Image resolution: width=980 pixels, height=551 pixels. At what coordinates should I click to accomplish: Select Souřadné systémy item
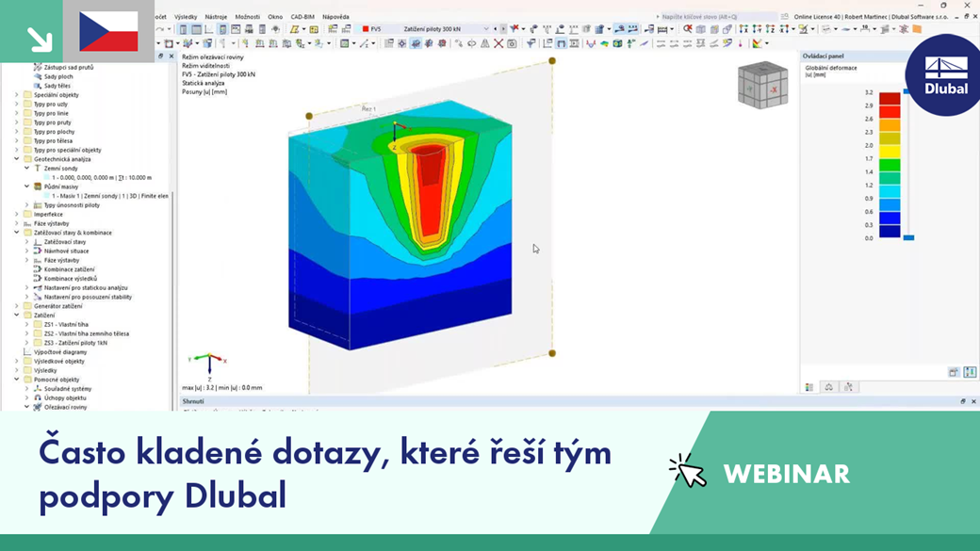[68, 389]
